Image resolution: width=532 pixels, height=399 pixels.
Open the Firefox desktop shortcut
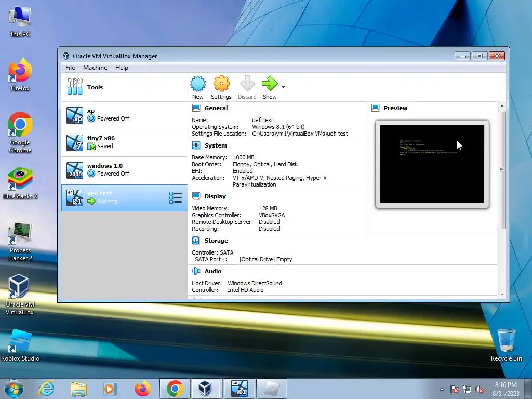(20, 75)
